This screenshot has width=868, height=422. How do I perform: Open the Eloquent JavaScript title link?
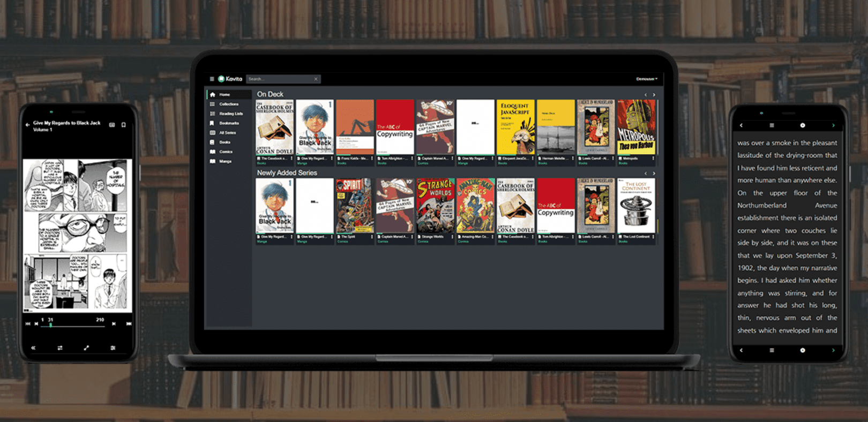tap(514, 159)
